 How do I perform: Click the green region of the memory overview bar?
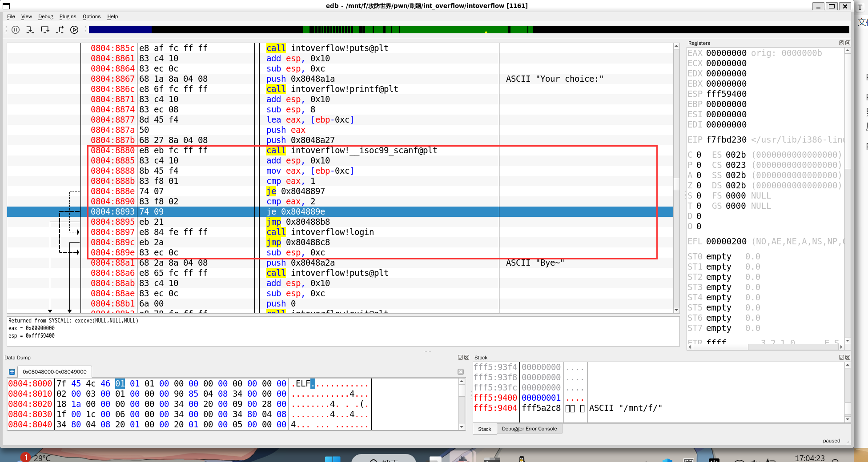[x=454, y=30]
